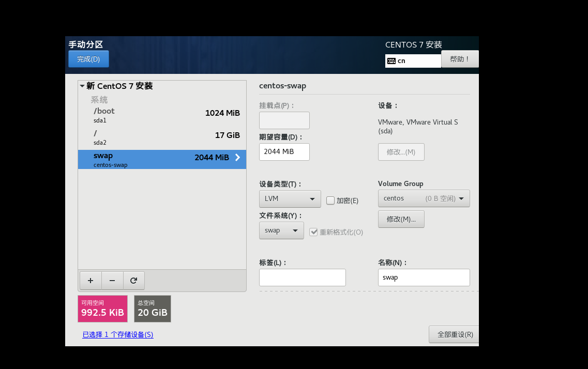Toggle the 重新格式化(O) reformat checkbox
588x369 pixels.
[x=313, y=232]
